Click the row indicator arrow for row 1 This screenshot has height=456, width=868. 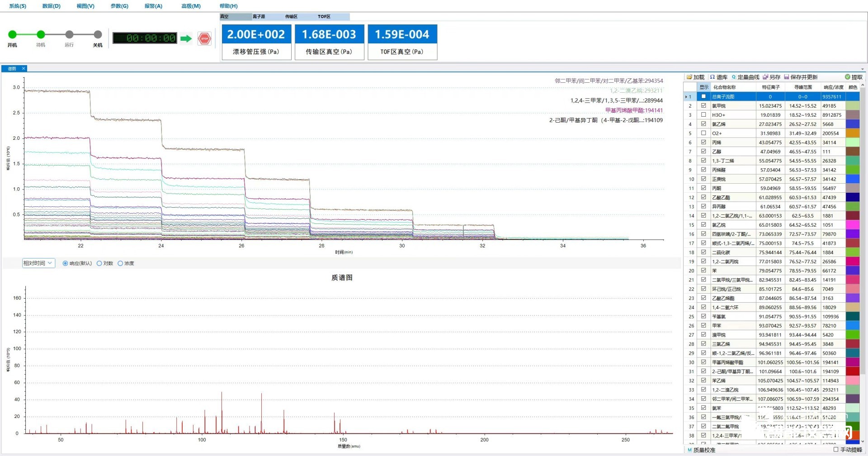click(x=686, y=97)
